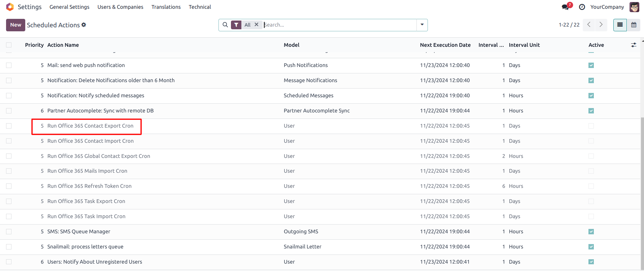Open the Technical menu
The height and width of the screenshot is (271, 644).
[x=200, y=7]
